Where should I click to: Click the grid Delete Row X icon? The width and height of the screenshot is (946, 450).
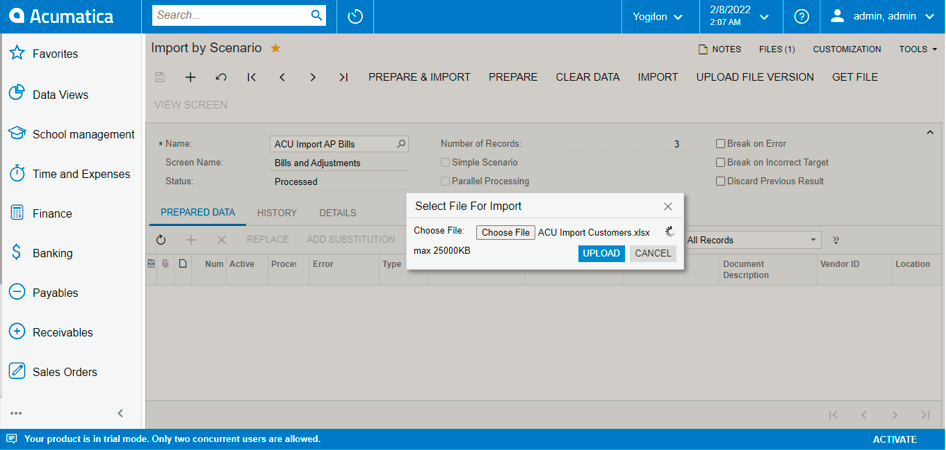(221, 239)
